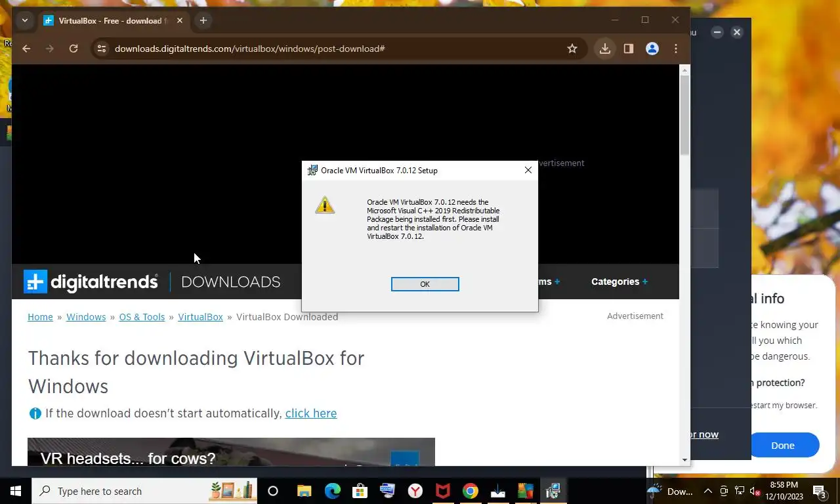Viewport: 840px width, 504px height.
Task: Open Microsoft Store from taskbar
Action: tap(360, 491)
